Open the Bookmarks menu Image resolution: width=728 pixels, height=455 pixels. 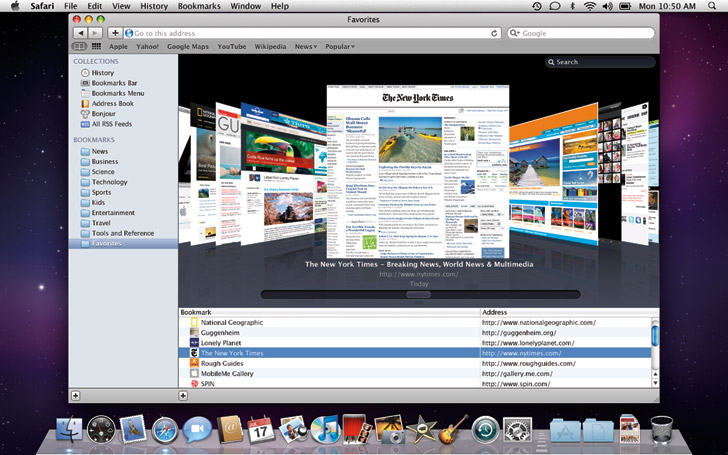click(x=199, y=6)
